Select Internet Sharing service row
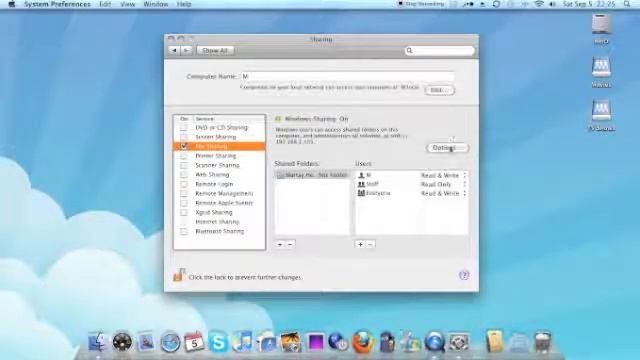640x360 pixels. (x=219, y=222)
